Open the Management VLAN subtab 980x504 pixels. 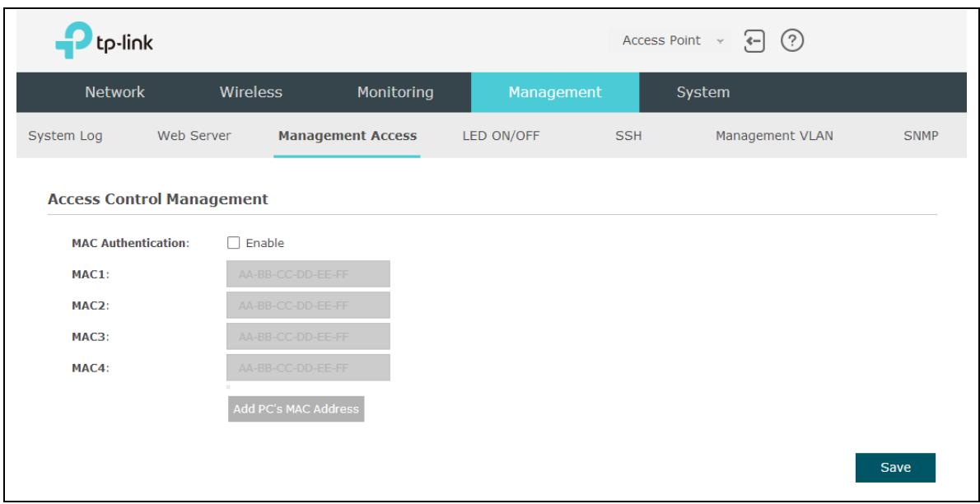tap(774, 136)
